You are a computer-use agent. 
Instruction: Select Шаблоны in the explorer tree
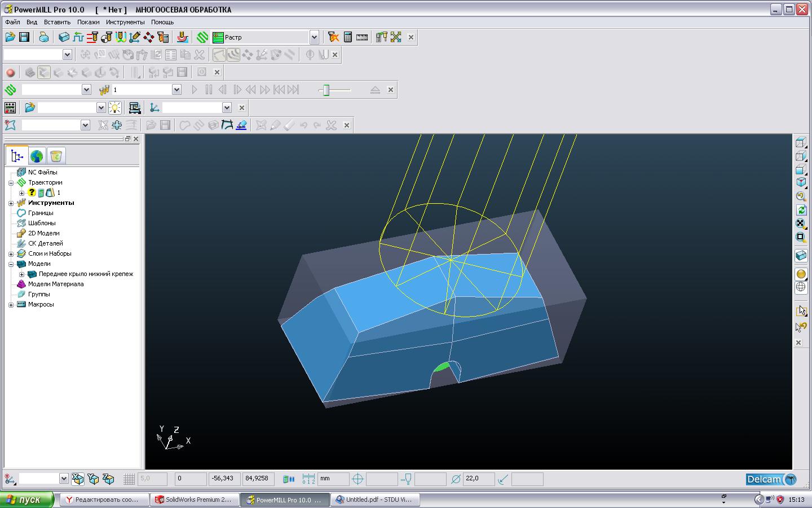click(x=42, y=223)
